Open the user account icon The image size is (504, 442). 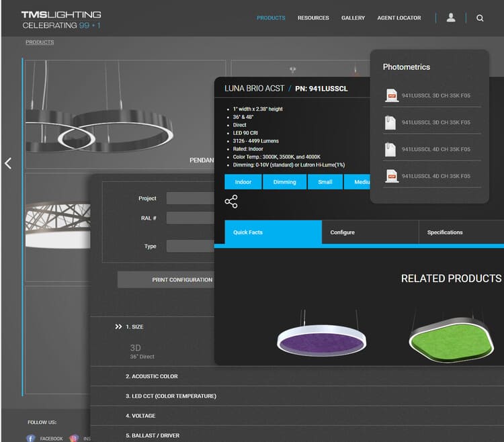(451, 17)
